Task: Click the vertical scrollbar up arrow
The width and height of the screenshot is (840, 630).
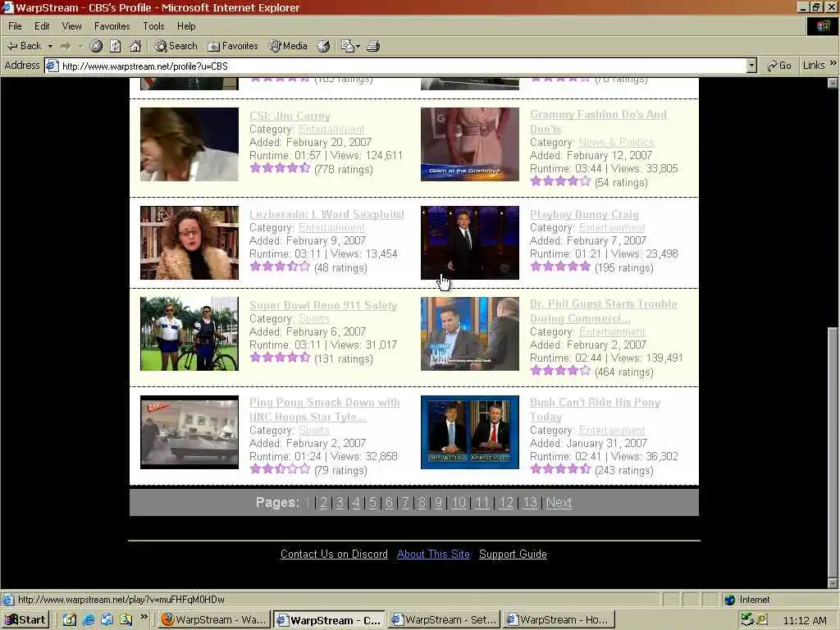Action: (x=833, y=83)
